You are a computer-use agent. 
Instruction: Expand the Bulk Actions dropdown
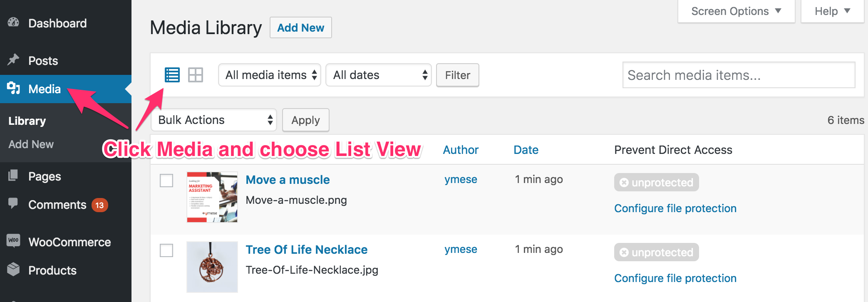click(213, 120)
